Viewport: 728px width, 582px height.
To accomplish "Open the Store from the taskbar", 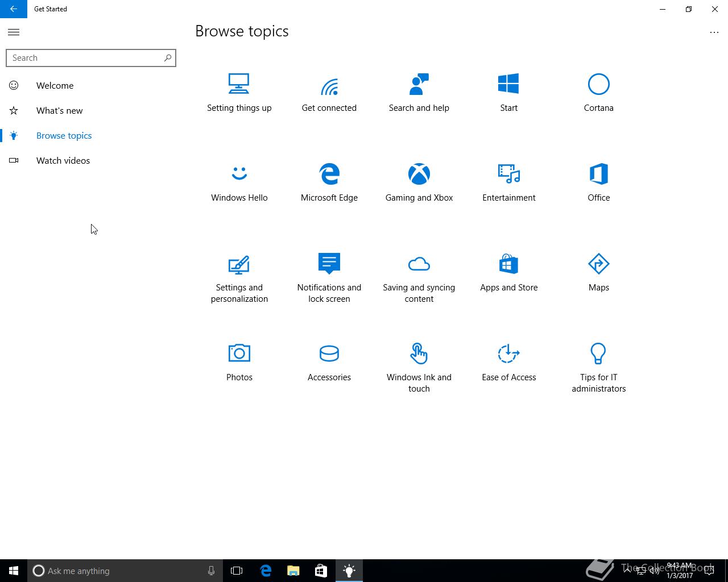I will (321, 571).
